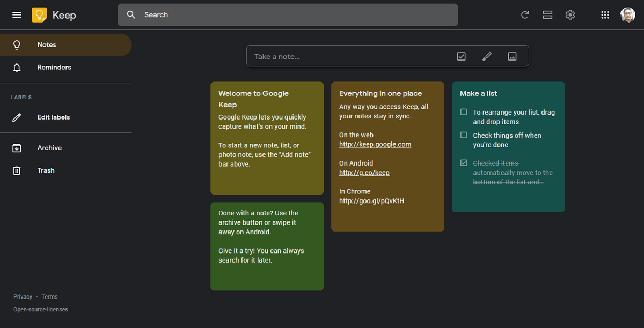644x328 pixels.
Task: Open Trash using the bin icon
Action: click(17, 170)
